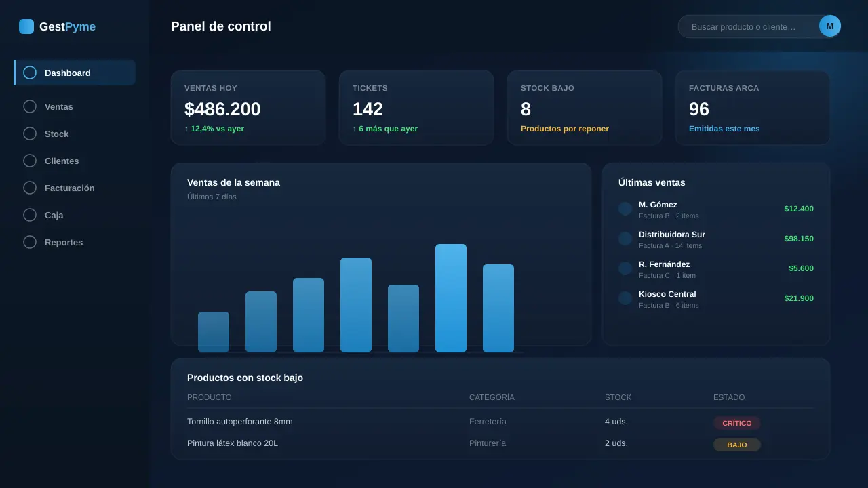
Task: Click the avatar dot beside R. Fernández
Action: point(625,268)
